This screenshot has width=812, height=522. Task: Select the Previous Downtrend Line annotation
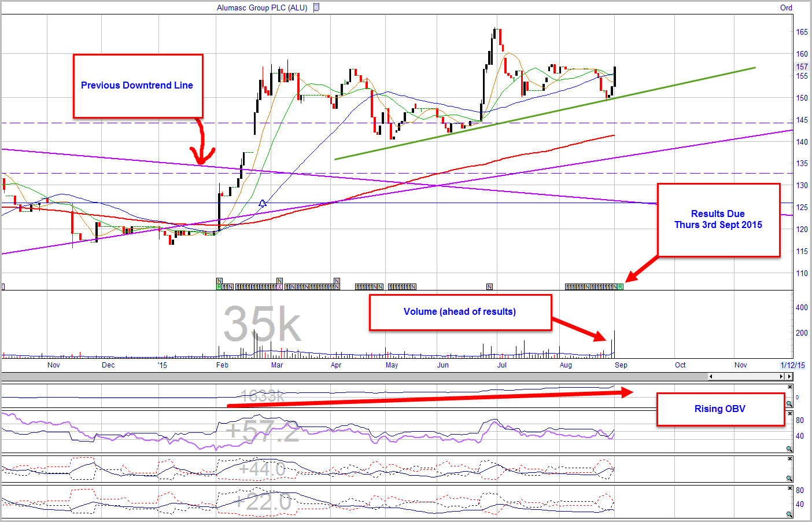point(137,86)
